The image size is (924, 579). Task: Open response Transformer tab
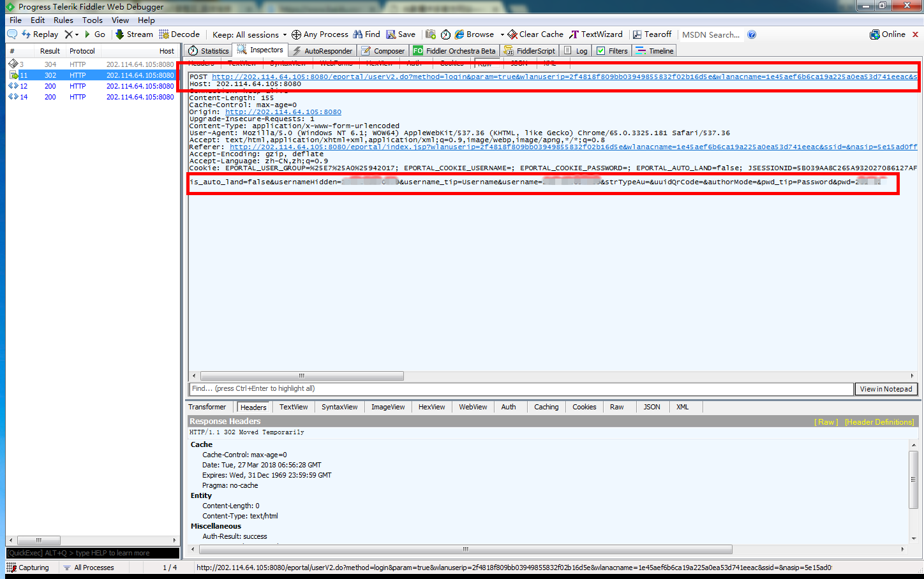(207, 407)
